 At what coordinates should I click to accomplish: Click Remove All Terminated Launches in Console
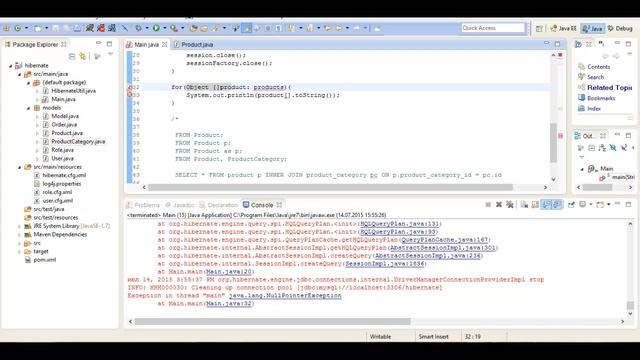click(x=510, y=204)
